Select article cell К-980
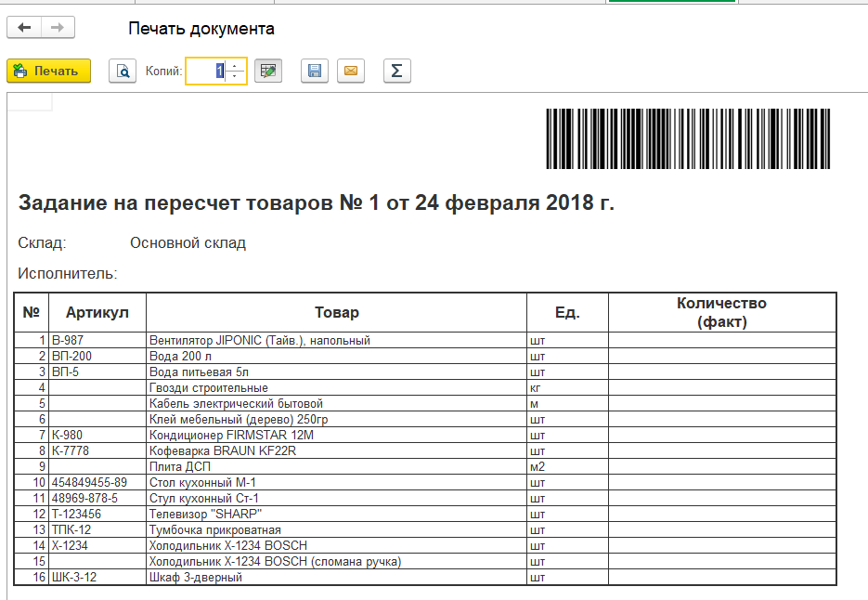868x600 pixels. 97,435
